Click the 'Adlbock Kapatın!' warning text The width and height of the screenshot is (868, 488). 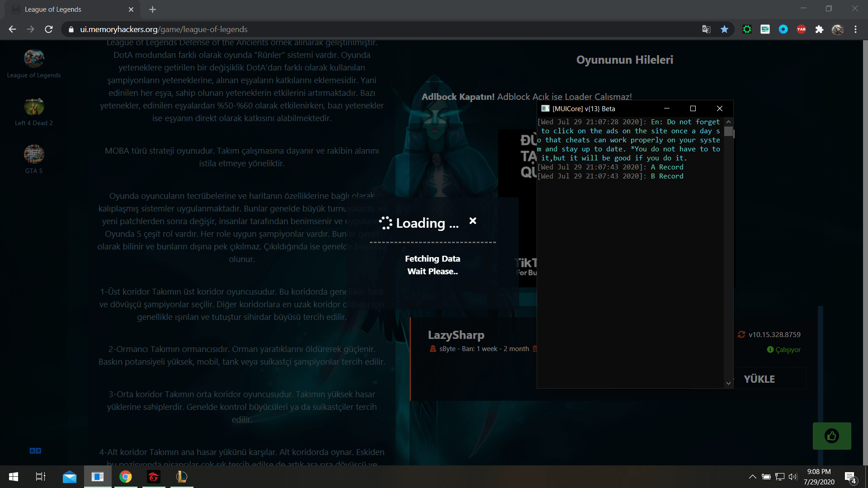pyautogui.click(x=458, y=97)
